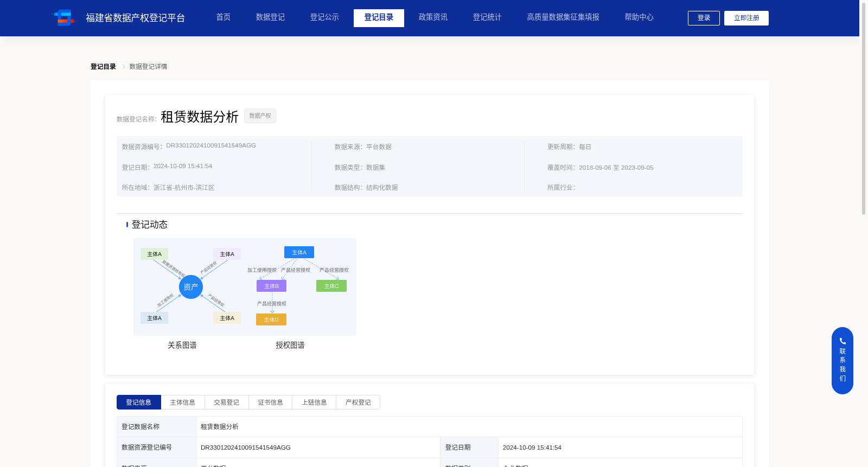Click the 登录 button
This screenshot has width=868, height=467.
tap(704, 18)
